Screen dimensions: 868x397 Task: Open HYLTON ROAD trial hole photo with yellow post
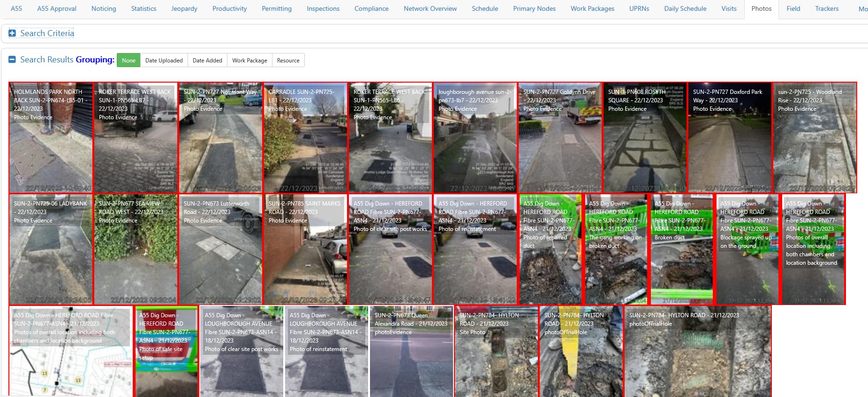click(581, 351)
